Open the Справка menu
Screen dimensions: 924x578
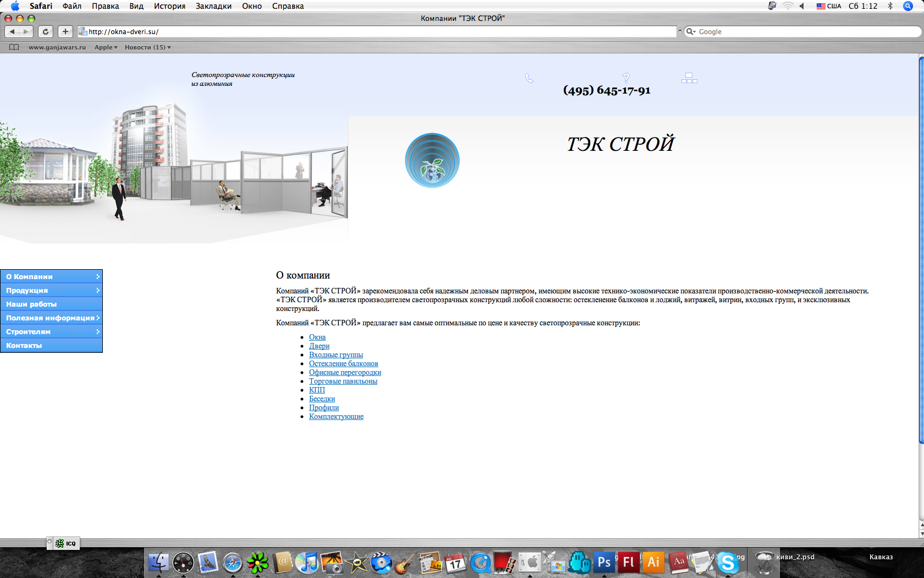point(288,6)
